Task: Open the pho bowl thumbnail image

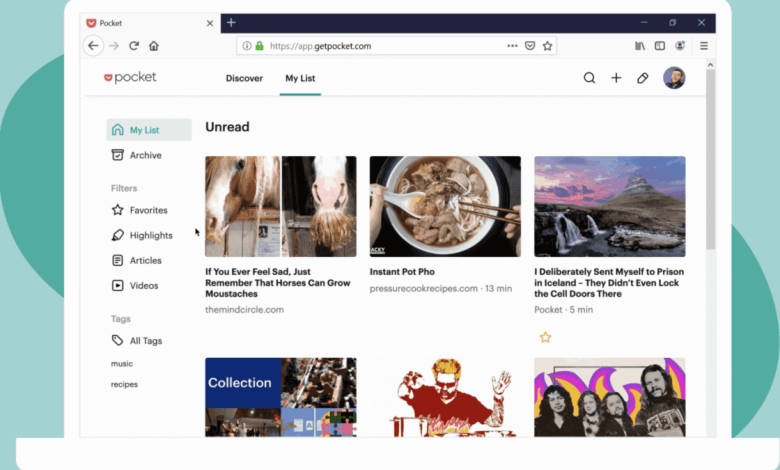Action: [445, 206]
